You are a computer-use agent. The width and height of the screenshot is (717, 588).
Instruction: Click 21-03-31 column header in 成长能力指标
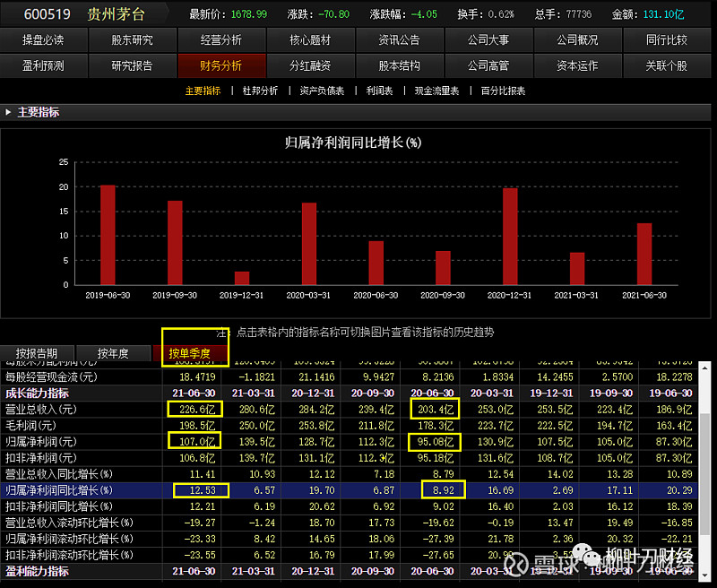[254, 393]
